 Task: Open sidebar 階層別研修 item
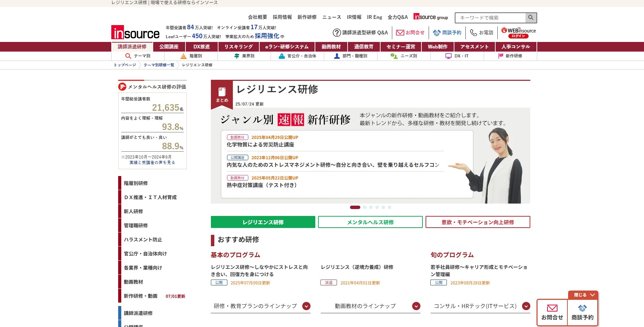136,183
